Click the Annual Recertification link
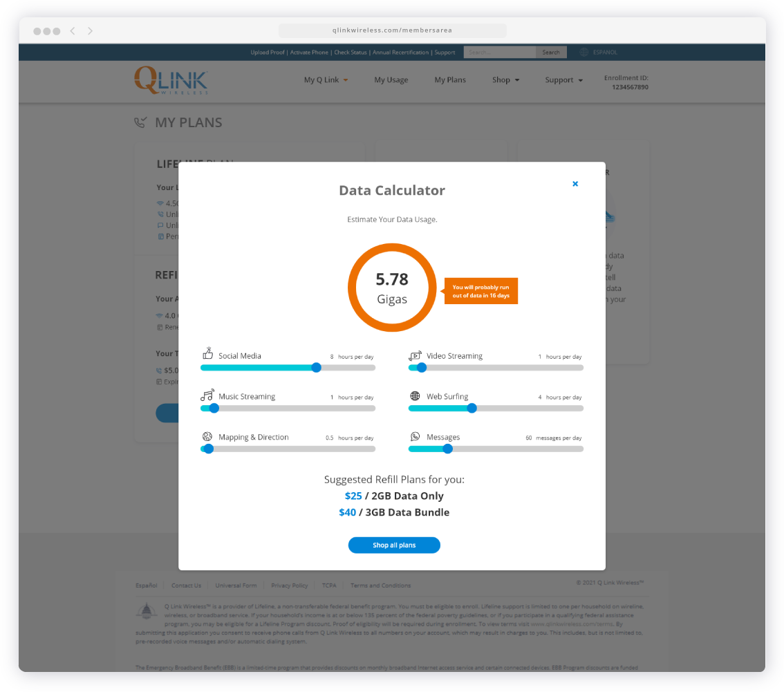This screenshot has width=784, height=692. (x=400, y=52)
